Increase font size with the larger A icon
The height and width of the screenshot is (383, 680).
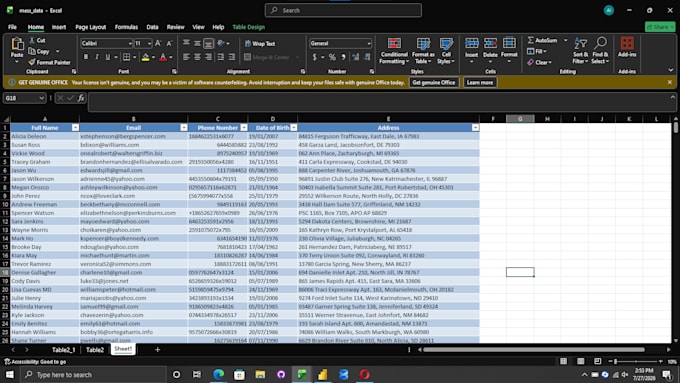click(158, 43)
